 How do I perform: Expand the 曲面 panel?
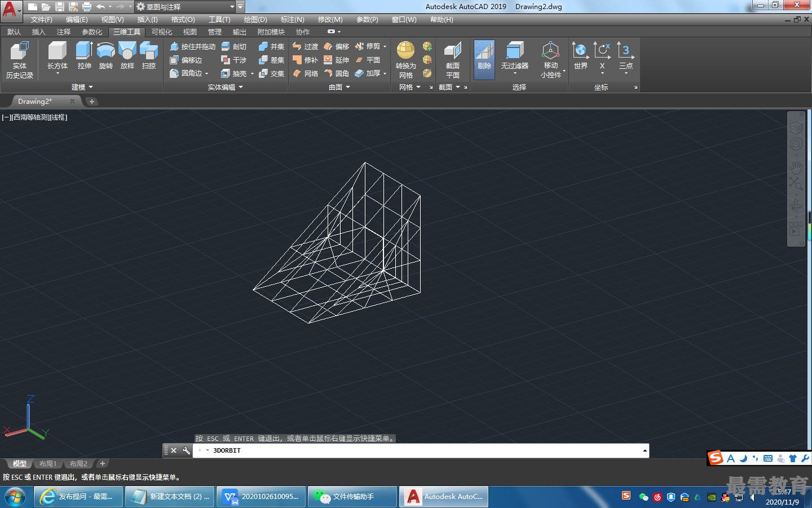coord(339,87)
